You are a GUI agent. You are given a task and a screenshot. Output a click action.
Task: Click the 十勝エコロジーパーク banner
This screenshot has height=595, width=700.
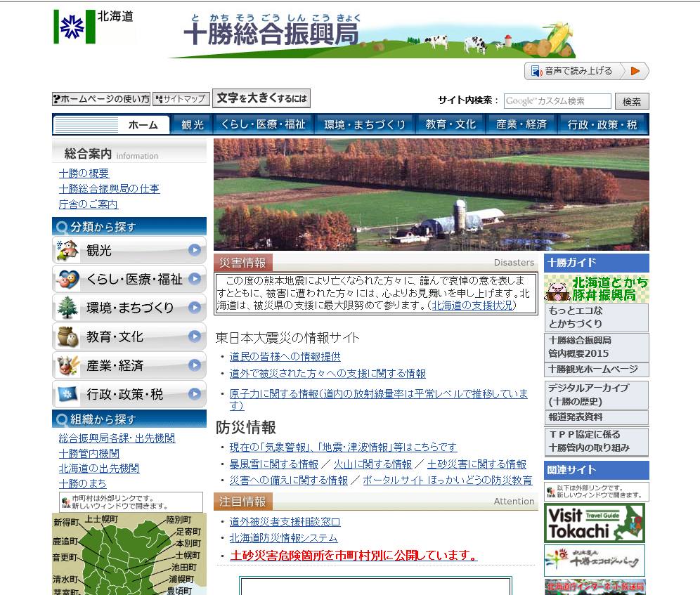click(595, 561)
